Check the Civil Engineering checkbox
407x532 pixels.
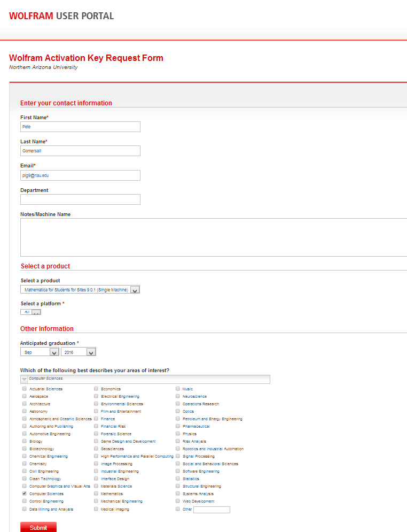point(25,471)
